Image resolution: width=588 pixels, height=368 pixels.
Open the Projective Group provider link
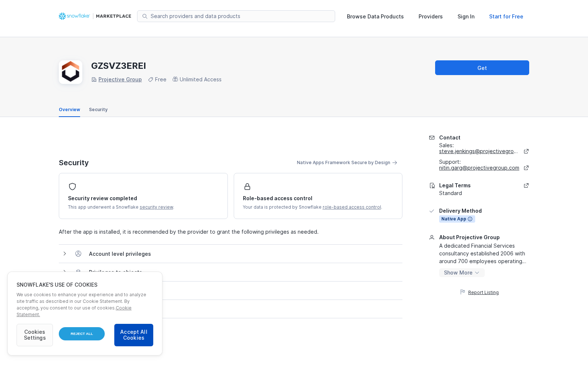click(120, 79)
